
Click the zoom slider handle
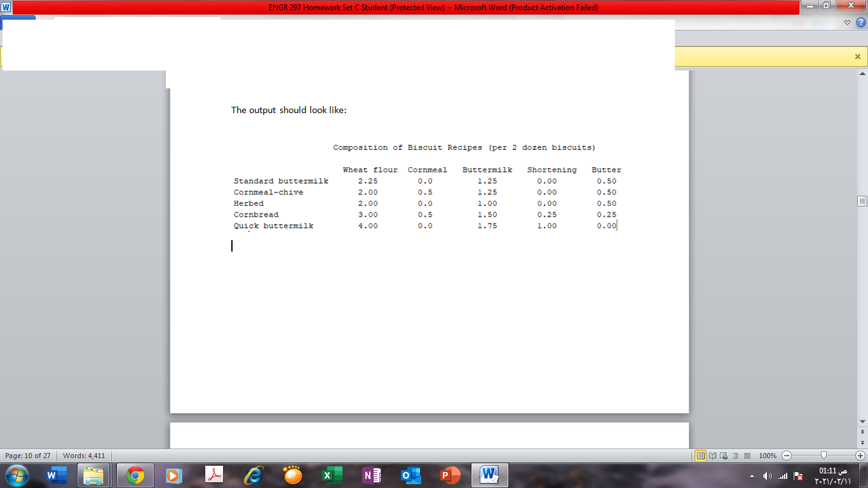pos(824,456)
